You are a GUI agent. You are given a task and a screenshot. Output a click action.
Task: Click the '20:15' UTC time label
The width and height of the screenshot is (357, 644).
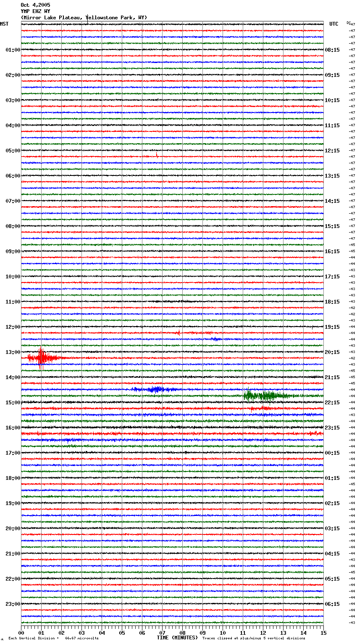pos(332,352)
